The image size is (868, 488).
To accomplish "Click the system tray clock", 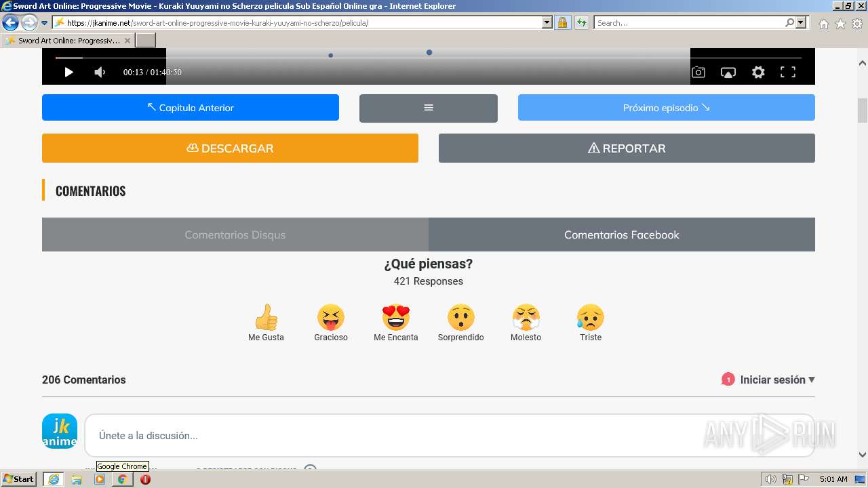I will click(833, 479).
